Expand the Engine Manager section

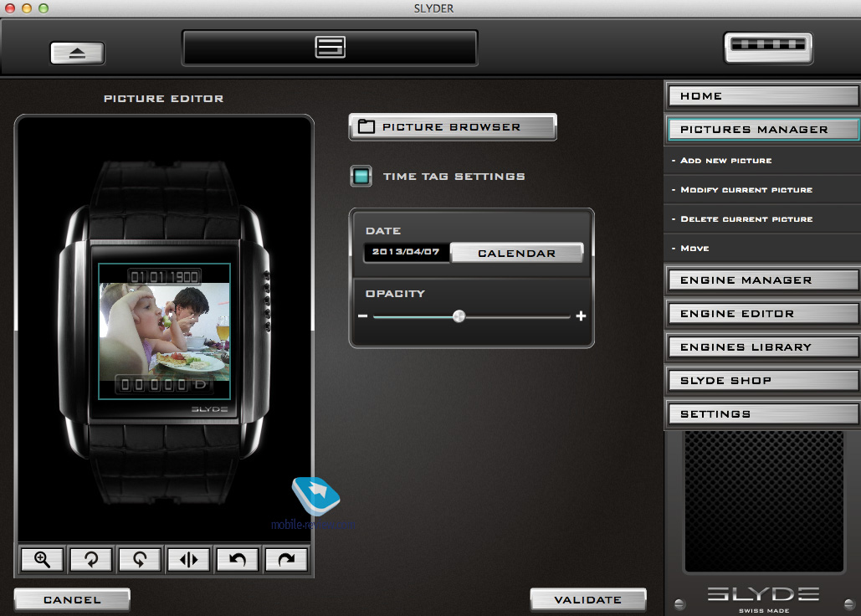point(763,280)
